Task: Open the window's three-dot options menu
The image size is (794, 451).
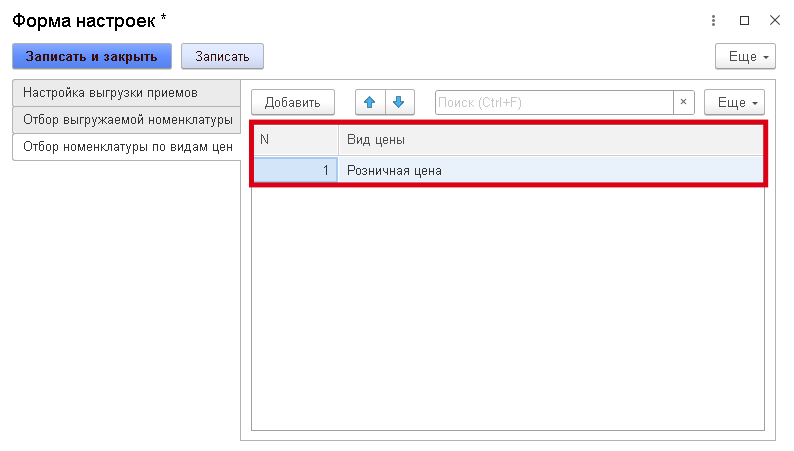Action: 714,20
